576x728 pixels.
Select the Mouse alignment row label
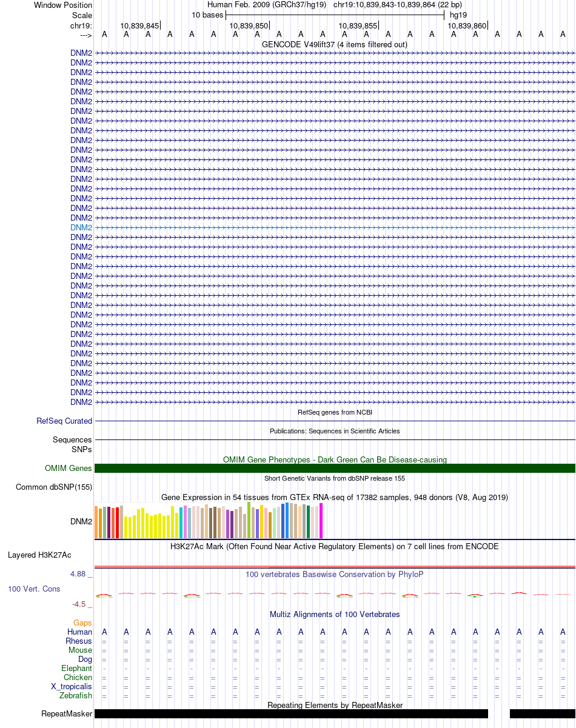81,650
